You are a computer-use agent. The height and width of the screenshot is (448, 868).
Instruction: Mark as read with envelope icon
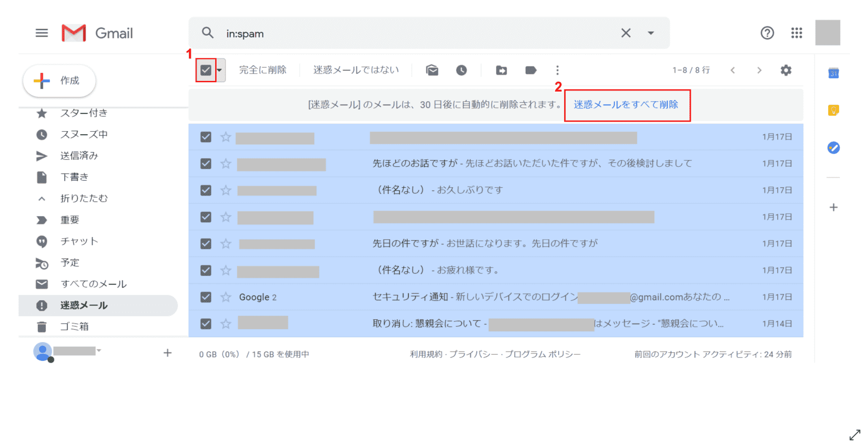(x=432, y=70)
